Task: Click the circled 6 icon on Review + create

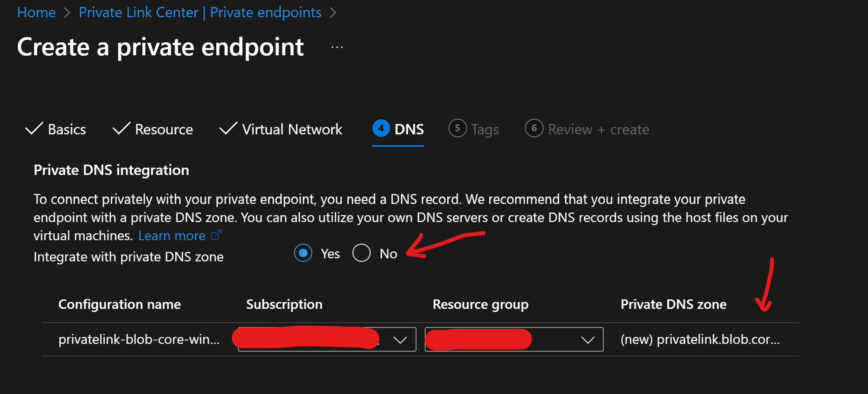Action: pyautogui.click(x=534, y=128)
